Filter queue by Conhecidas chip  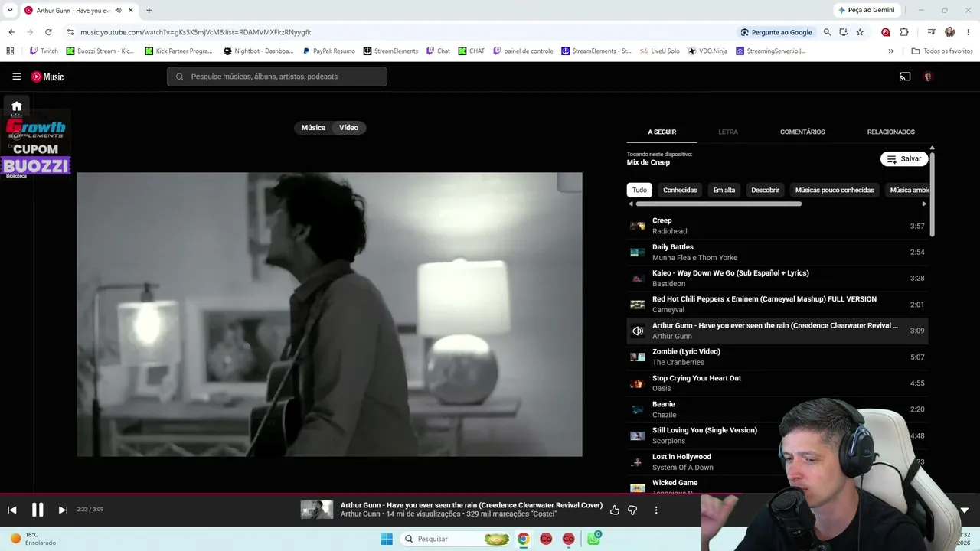[680, 190]
